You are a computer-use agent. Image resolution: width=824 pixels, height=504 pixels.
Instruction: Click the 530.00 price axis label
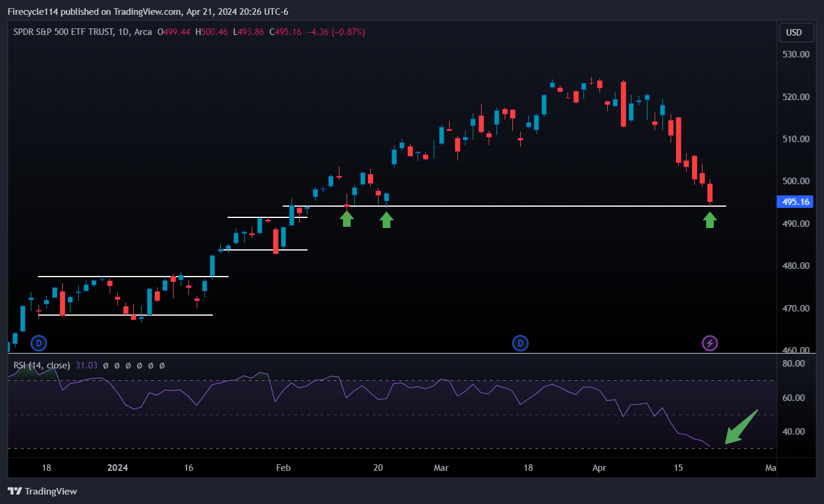pyautogui.click(x=796, y=54)
